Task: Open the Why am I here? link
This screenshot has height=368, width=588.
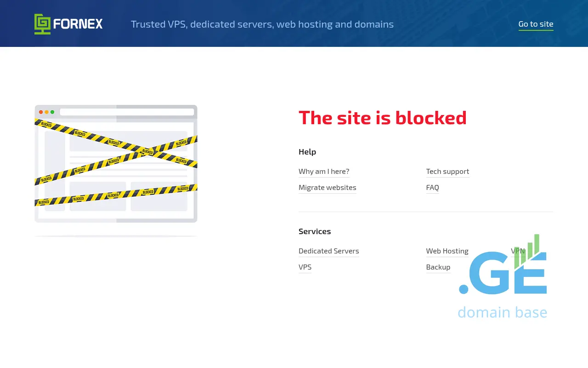Action: 324,171
